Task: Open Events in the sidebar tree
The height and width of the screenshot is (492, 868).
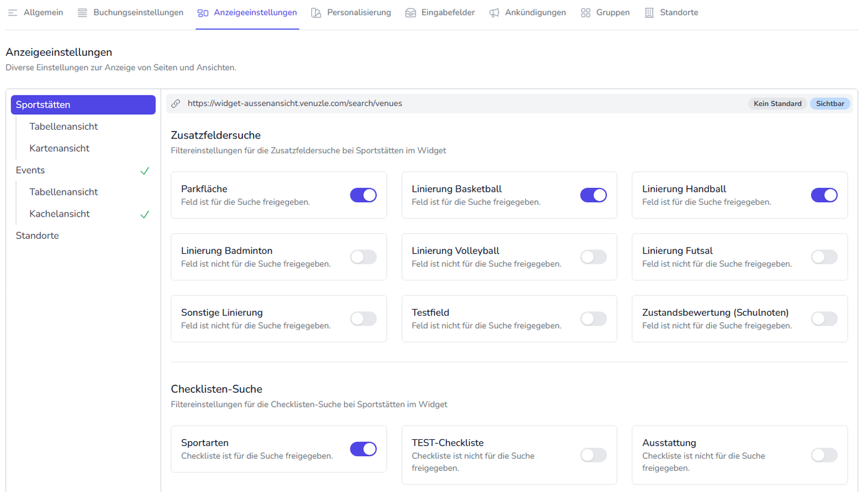Action: [x=30, y=170]
